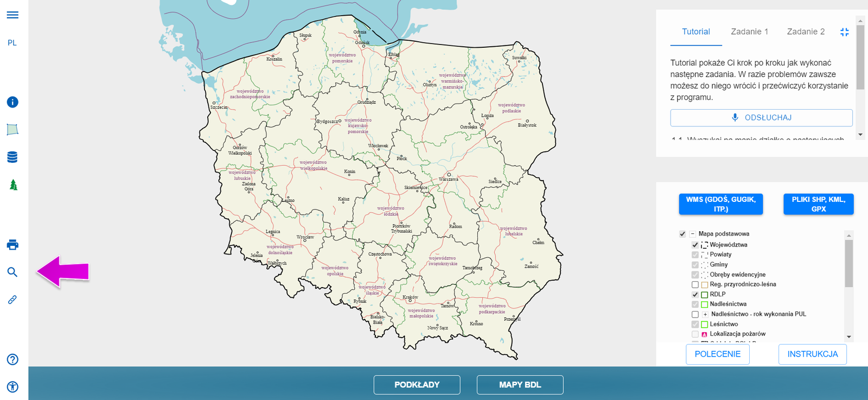The image size is (868, 400).
Task: Click the blue info icon in sidebar
Action: coord(12,102)
